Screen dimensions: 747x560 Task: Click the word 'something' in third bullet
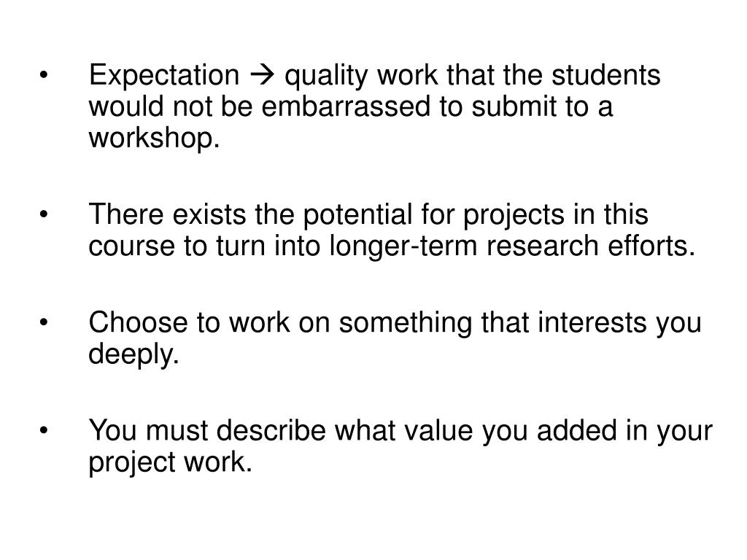point(405,323)
